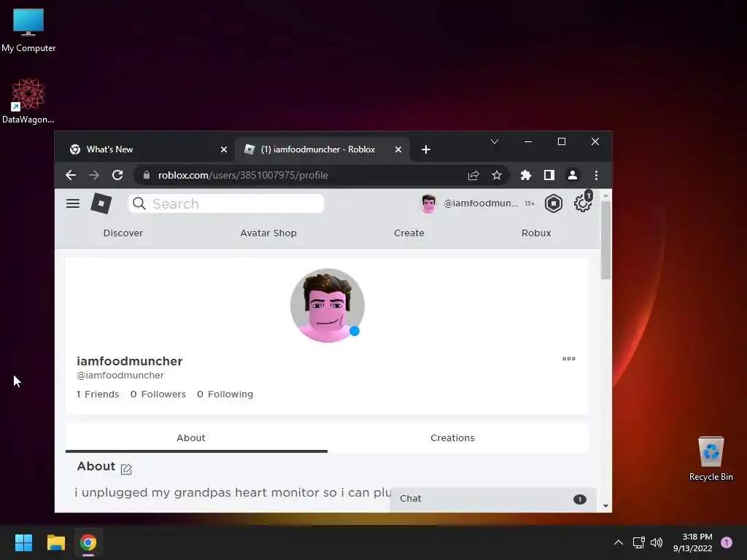Expand the tab search chevron
Screen dimensions: 747x560
495,141
